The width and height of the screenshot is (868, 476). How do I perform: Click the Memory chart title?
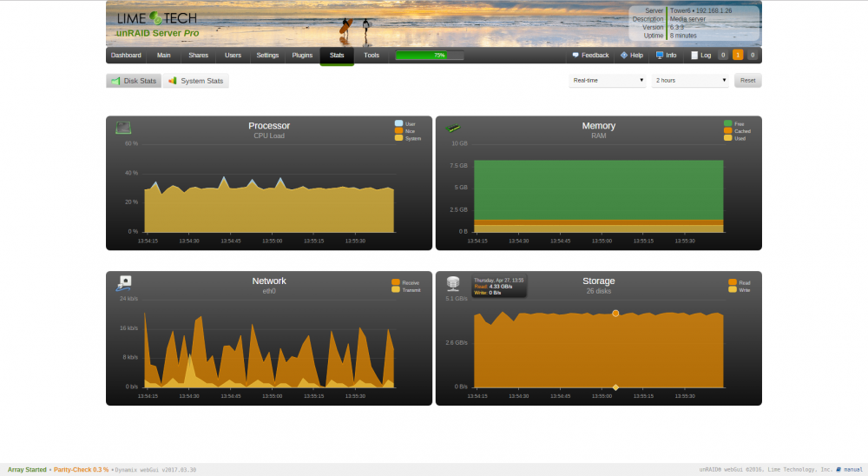tap(598, 126)
